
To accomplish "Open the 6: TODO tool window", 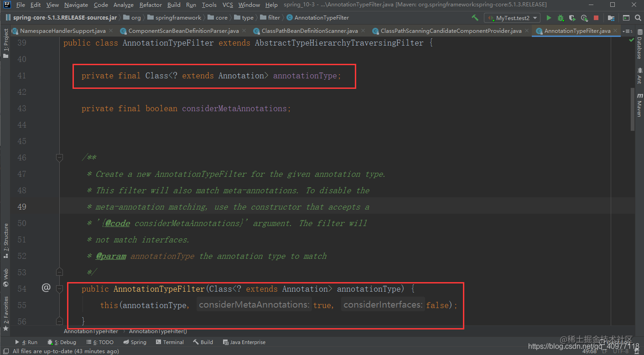I will (x=99, y=342).
